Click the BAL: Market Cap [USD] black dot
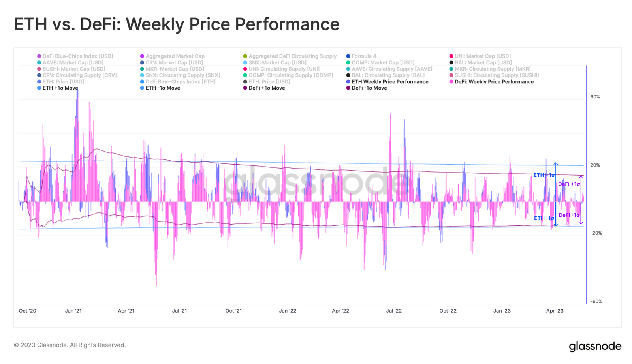This screenshot has width=632, height=364. coord(451,63)
